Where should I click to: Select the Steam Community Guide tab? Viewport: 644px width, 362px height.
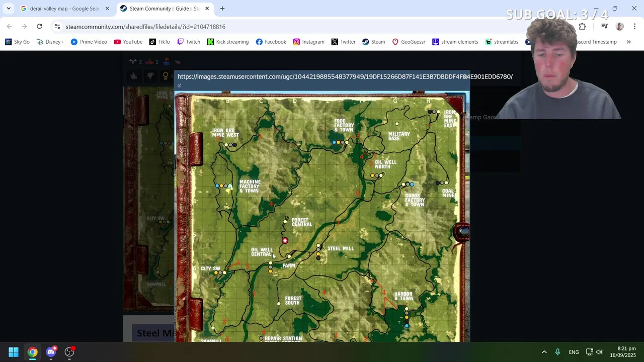click(164, 9)
